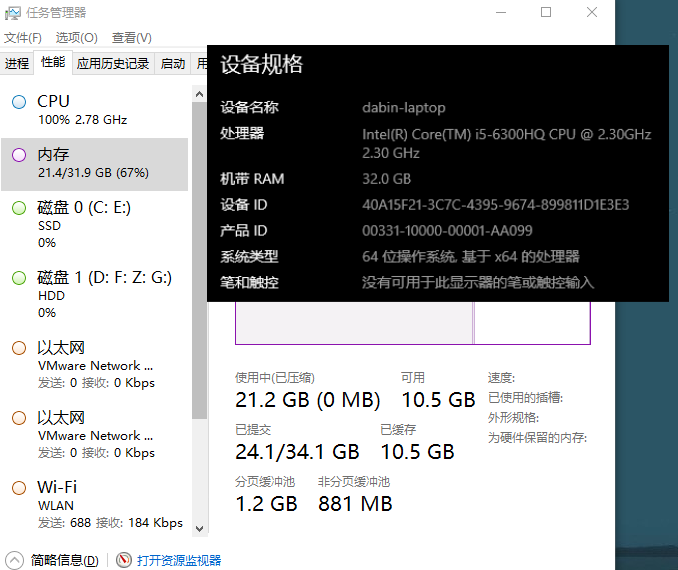678x570 pixels.
Task: Click the resource monitor icon at bottom
Action: click(124, 561)
